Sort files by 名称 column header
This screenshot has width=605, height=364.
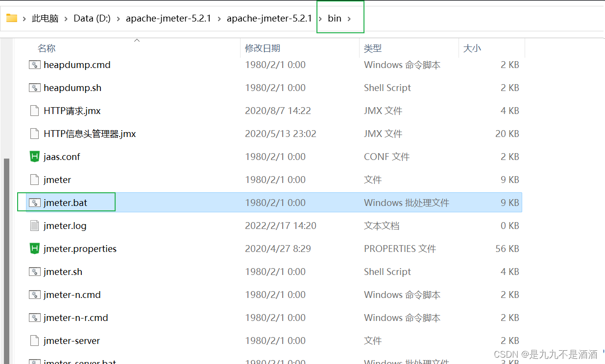47,48
